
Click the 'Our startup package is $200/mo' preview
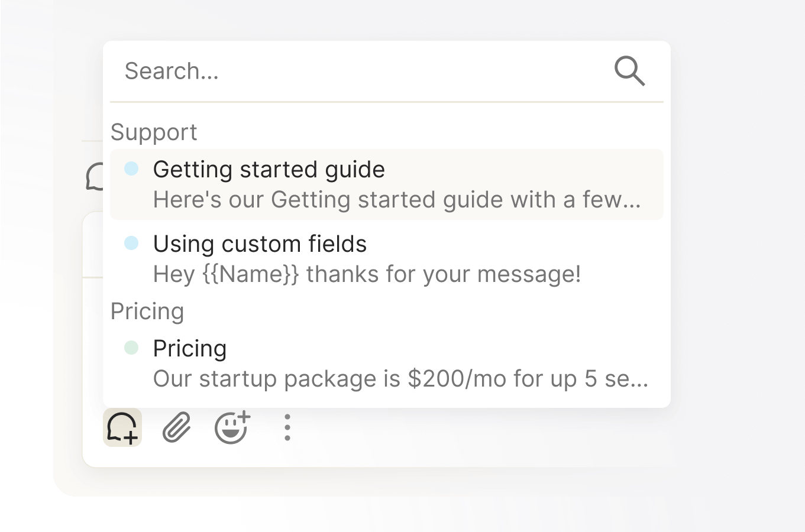tap(401, 379)
